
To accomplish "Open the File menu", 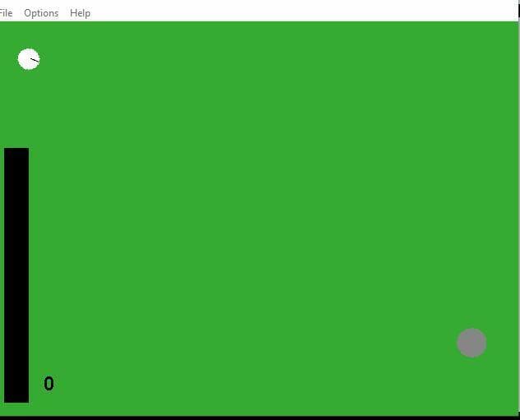I will tap(6, 13).
